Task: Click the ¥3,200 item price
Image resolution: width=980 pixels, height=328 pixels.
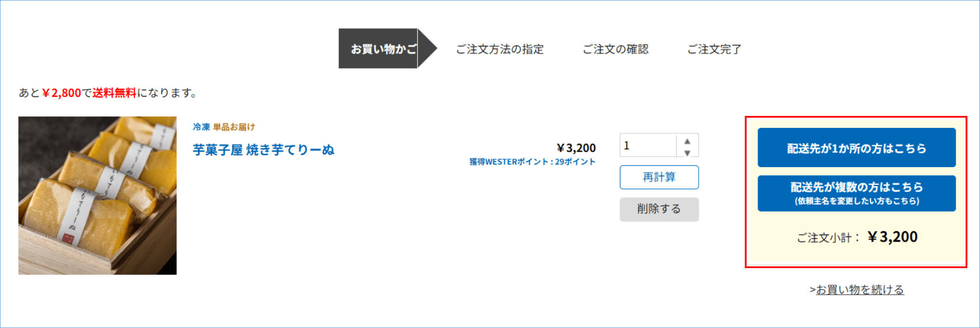Action: [x=576, y=148]
